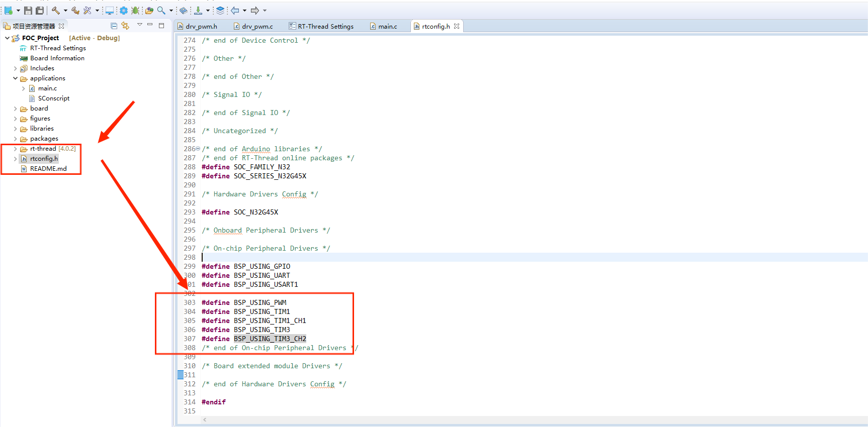Viewport: 868px width, 427px height.
Task: Select SConscript file in tree
Action: 54,98
